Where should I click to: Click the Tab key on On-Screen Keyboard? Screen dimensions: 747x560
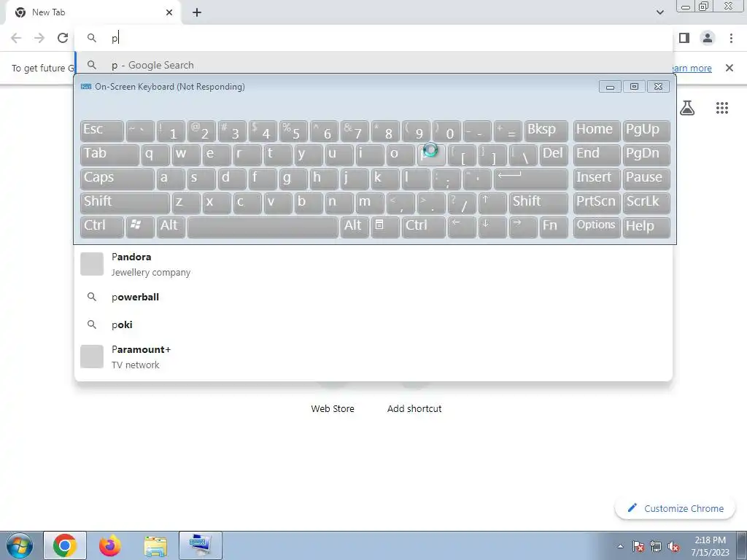pos(109,155)
